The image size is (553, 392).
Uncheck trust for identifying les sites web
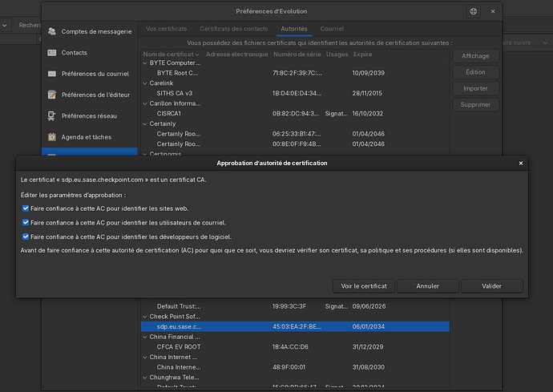click(x=26, y=208)
